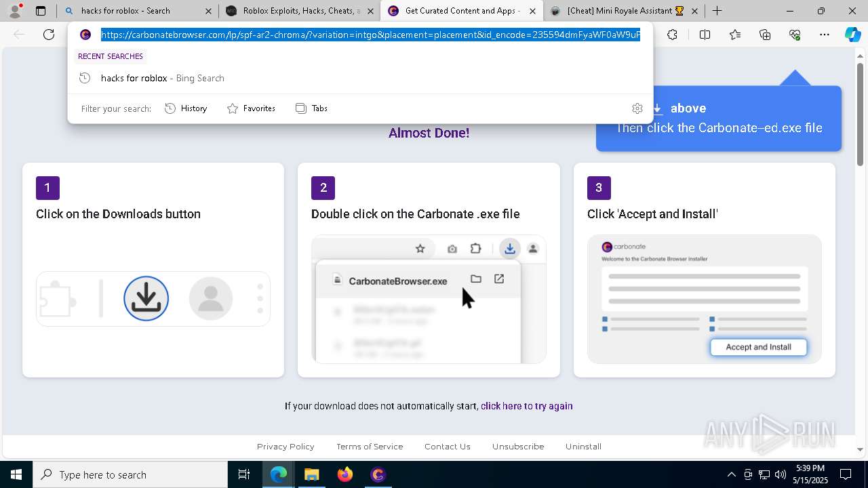Click the 'click here to try again' link
The width and height of the screenshot is (868, 488).
[x=527, y=406]
